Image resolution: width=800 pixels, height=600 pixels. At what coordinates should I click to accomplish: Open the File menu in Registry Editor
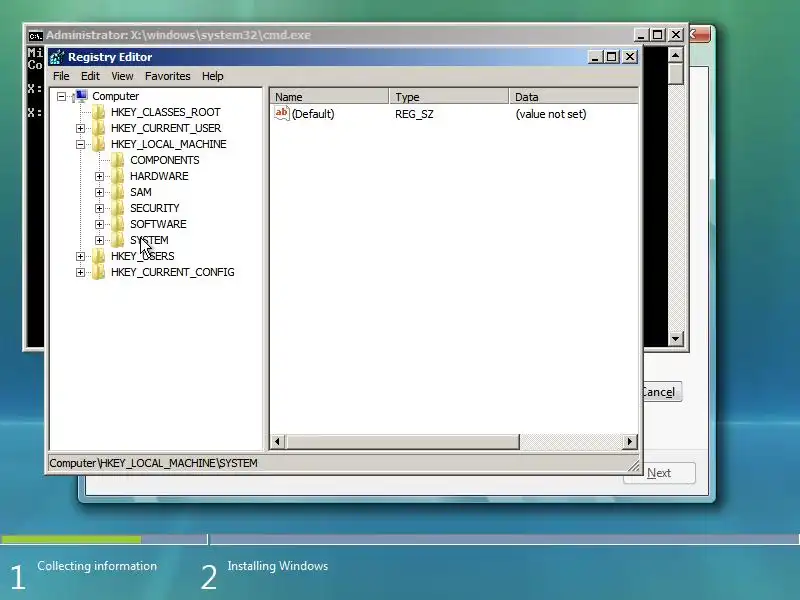click(61, 76)
